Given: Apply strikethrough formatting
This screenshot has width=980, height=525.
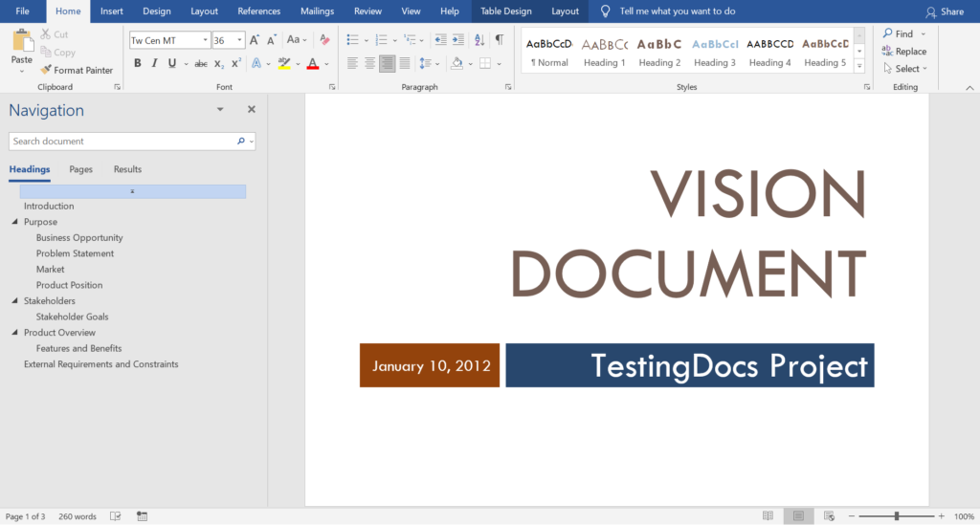Looking at the screenshot, I should tap(201, 63).
